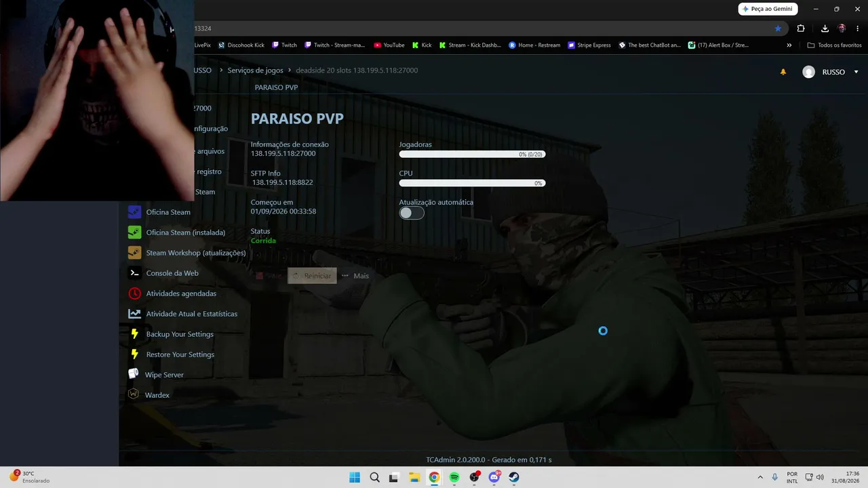Click the CPU usage progress bar
The height and width of the screenshot is (488, 868).
point(472,183)
